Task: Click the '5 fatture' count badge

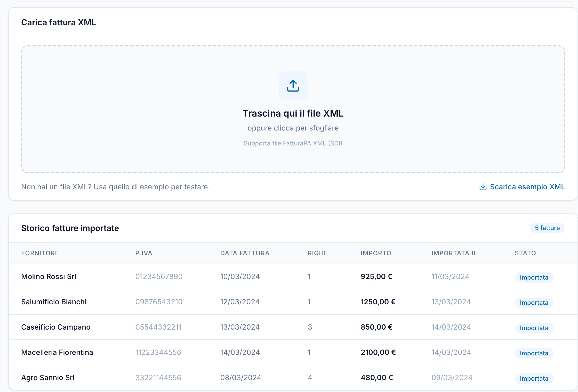Action: tap(547, 228)
